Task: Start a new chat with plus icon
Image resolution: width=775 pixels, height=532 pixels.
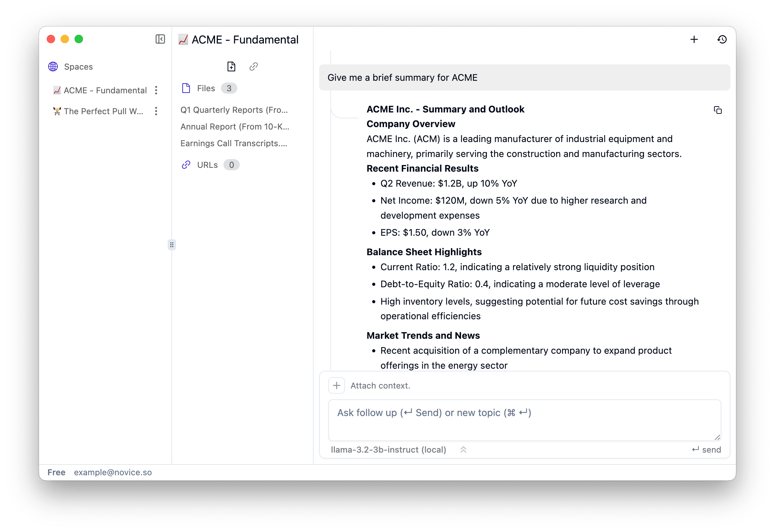Action: pyautogui.click(x=694, y=39)
